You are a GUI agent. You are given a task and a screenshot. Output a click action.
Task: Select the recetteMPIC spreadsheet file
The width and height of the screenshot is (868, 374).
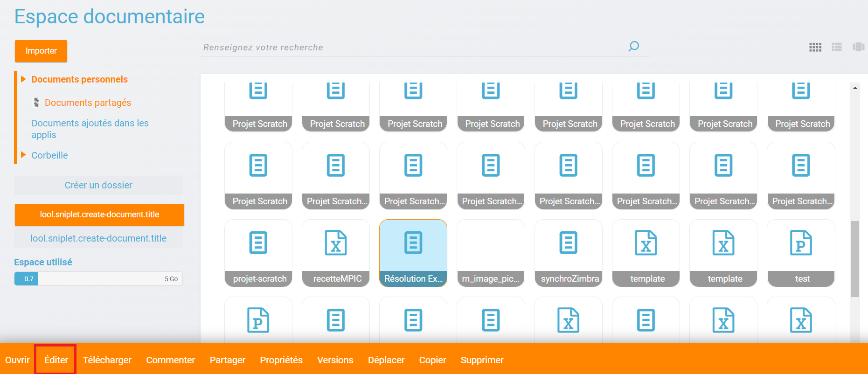tap(336, 253)
